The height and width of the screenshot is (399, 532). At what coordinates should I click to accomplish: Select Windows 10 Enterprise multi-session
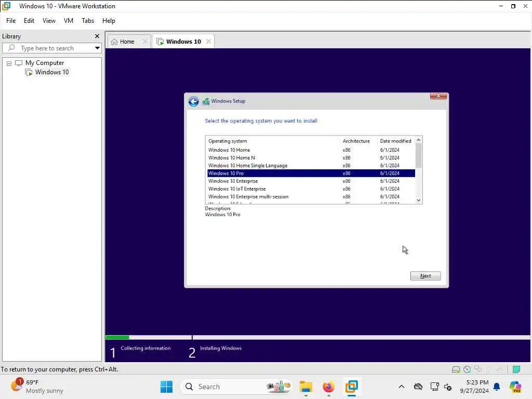[x=311, y=196]
